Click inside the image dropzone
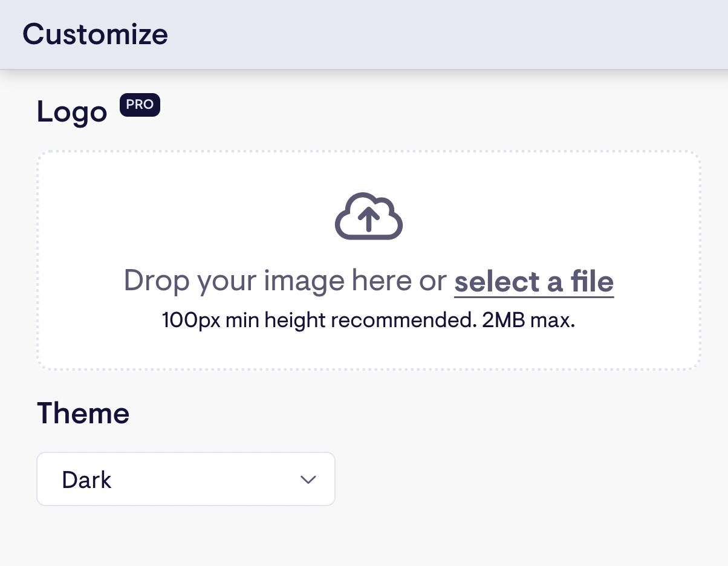728x566 pixels. [x=369, y=260]
